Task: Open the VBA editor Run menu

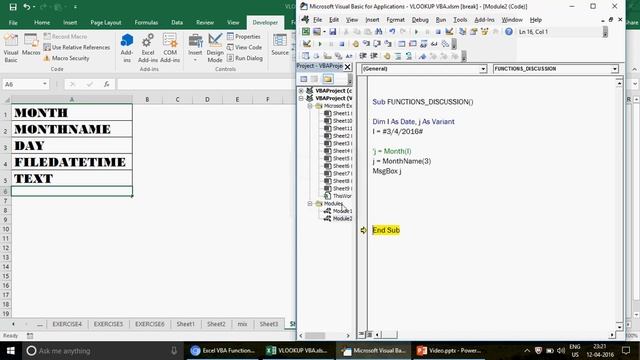Action: 441,20
